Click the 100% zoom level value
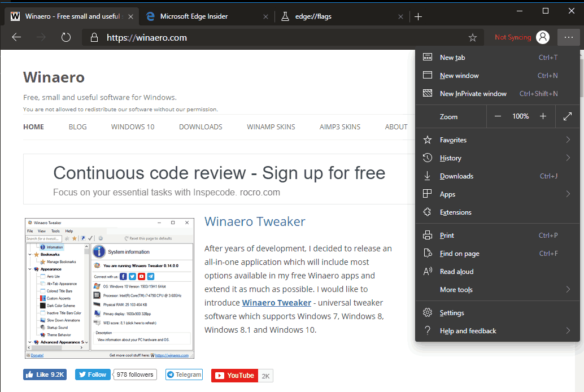This screenshot has width=584, height=392. coord(520,116)
